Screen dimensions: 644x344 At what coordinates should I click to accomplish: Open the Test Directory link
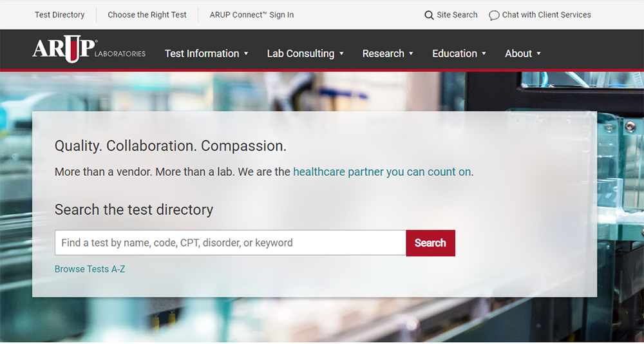click(x=59, y=15)
